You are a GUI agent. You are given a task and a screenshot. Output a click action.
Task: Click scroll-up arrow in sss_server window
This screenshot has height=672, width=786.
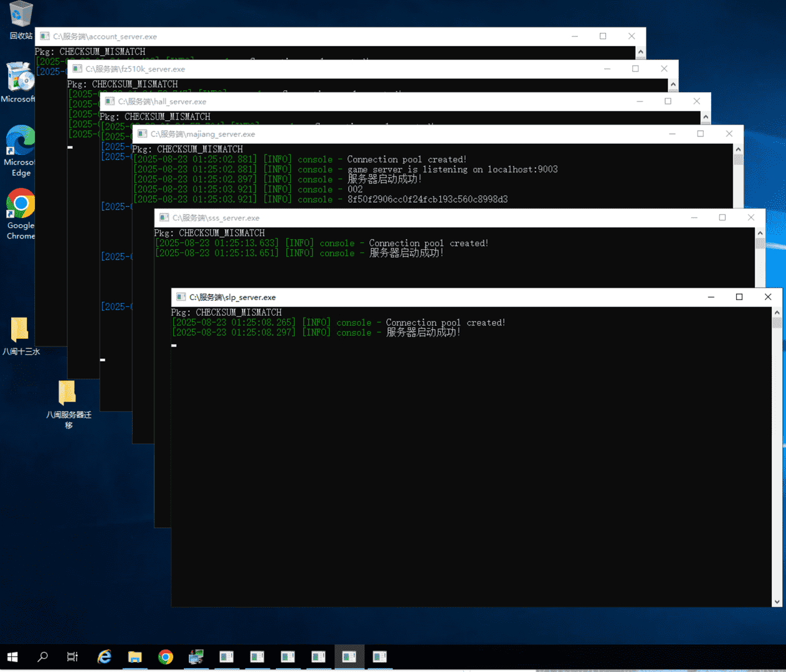click(x=760, y=233)
